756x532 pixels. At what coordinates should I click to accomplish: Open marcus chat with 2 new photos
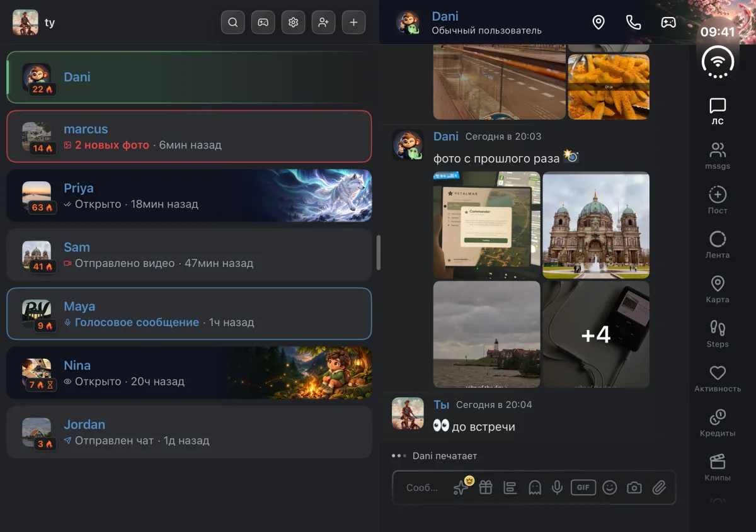(x=189, y=137)
